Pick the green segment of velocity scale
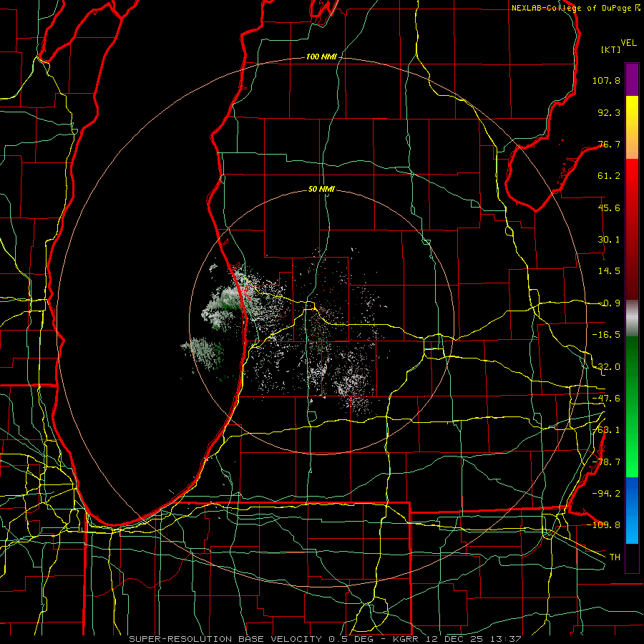 click(x=632, y=406)
